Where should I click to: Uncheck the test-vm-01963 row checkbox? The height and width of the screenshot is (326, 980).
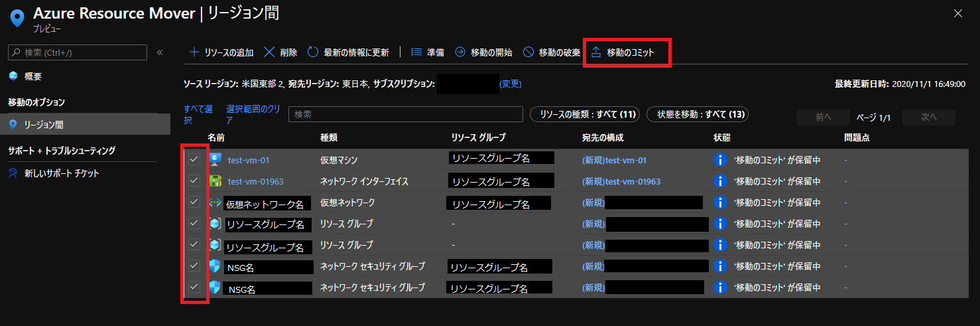pos(194,181)
